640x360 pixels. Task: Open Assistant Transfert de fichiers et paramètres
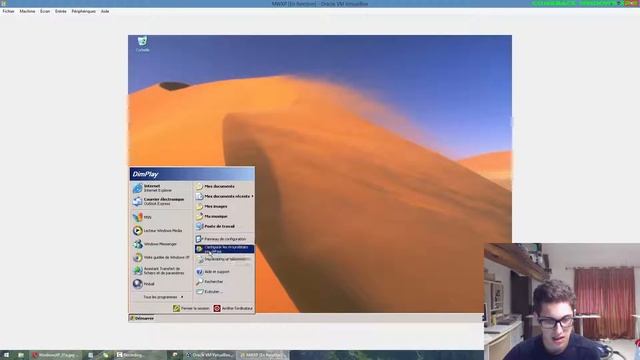pos(162,271)
